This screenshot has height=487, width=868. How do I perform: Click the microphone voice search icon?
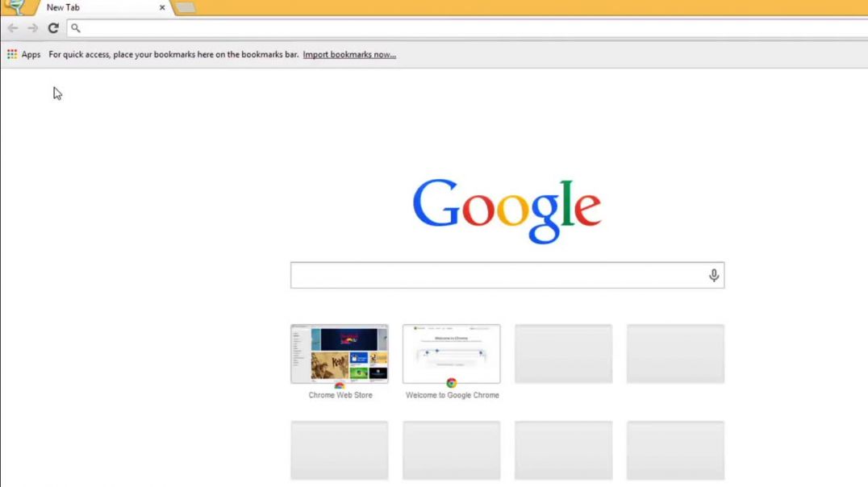point(714,275)
